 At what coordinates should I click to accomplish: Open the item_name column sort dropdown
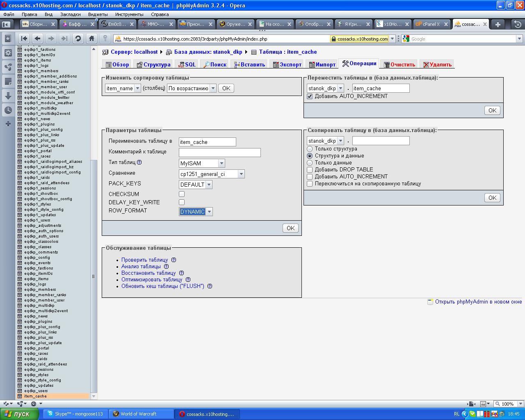point(123,88)
